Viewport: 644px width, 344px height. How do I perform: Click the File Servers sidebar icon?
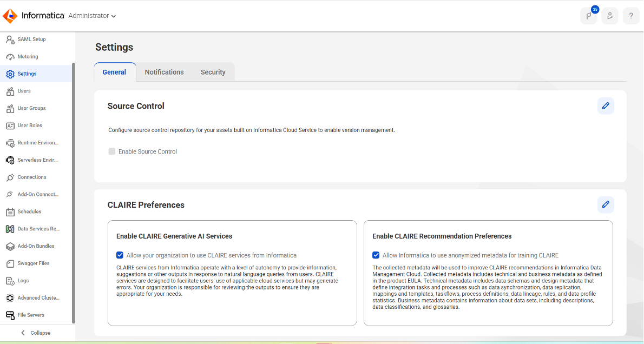[10, 315]
